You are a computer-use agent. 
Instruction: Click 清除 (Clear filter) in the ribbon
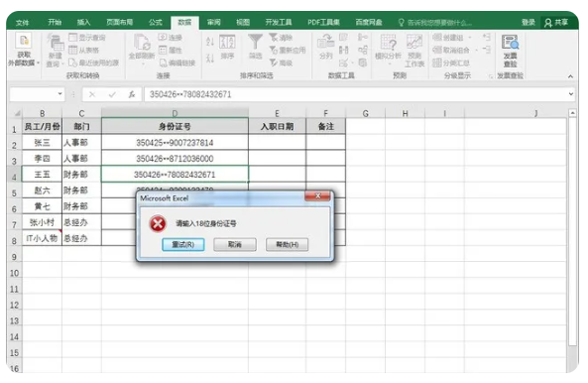click(x=281, y=38)
